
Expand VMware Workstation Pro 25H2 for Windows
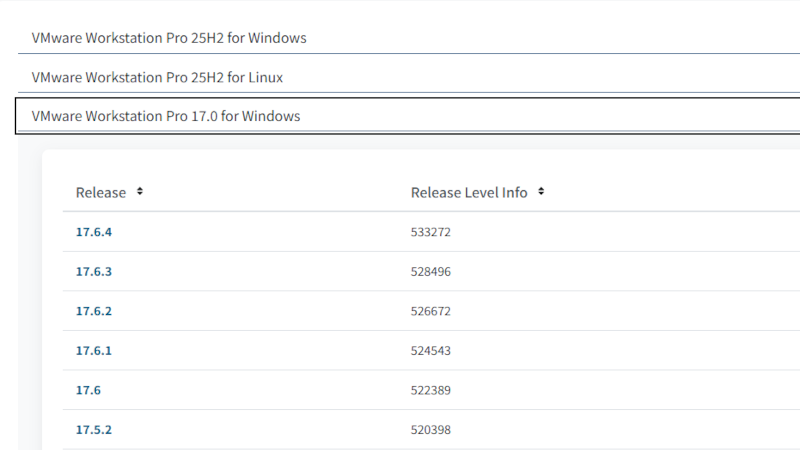point(169,38)
